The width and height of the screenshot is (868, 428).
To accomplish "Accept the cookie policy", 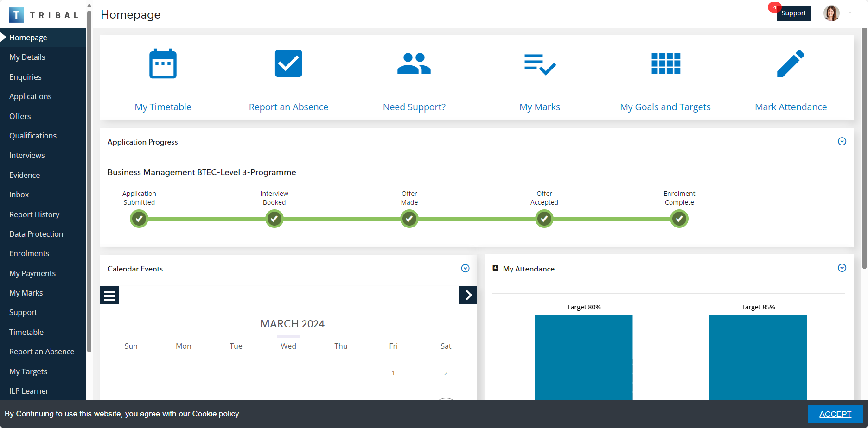I will [835, 414].
